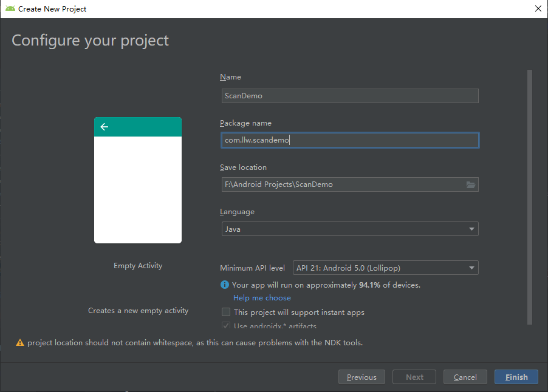Viewport: 548px width, 392px height.
Task: Open the Minimum API level dropdown
Action: 386,268
